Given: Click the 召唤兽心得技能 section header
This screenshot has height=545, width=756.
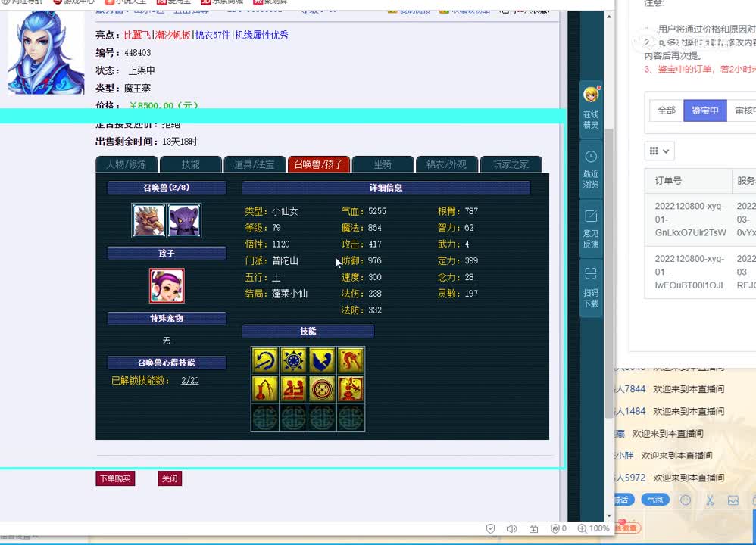Looking at the screenshot, I should point(167,363).
